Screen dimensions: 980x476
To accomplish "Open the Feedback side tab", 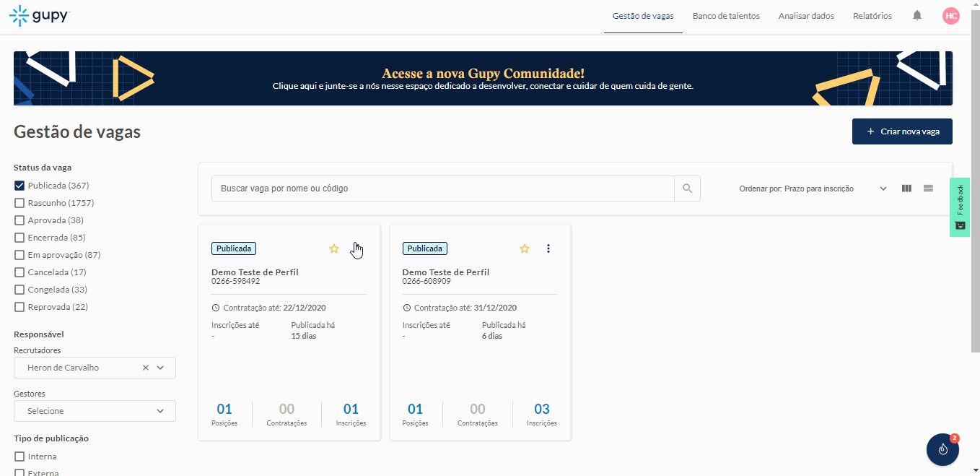I will (960, 207).
